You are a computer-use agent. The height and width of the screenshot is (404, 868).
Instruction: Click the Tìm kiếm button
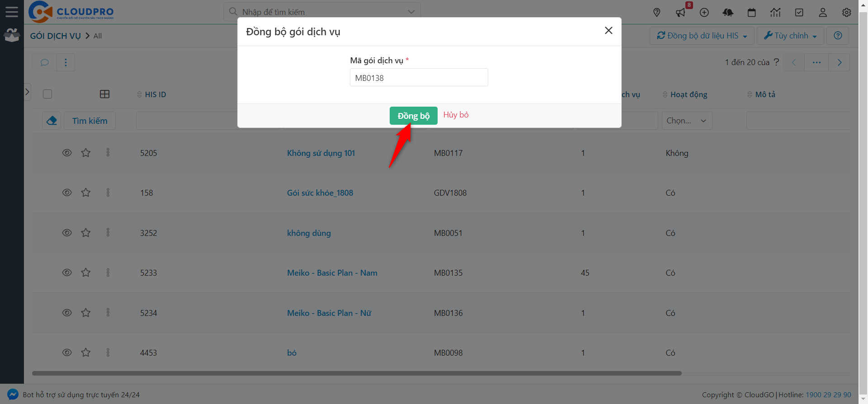(90, 121)
